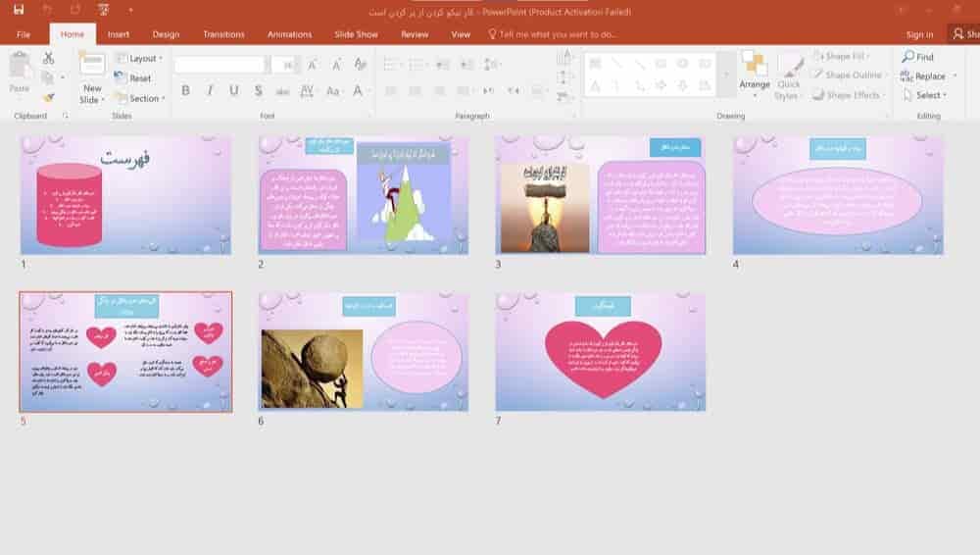Click the Sign in link
Screen dimensions: 980x555
pos(919,34)
